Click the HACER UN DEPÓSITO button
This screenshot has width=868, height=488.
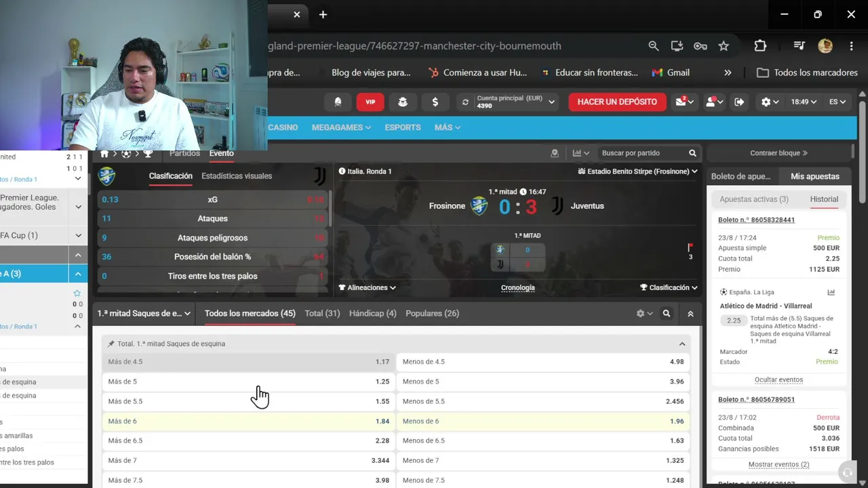pos(617,102)
